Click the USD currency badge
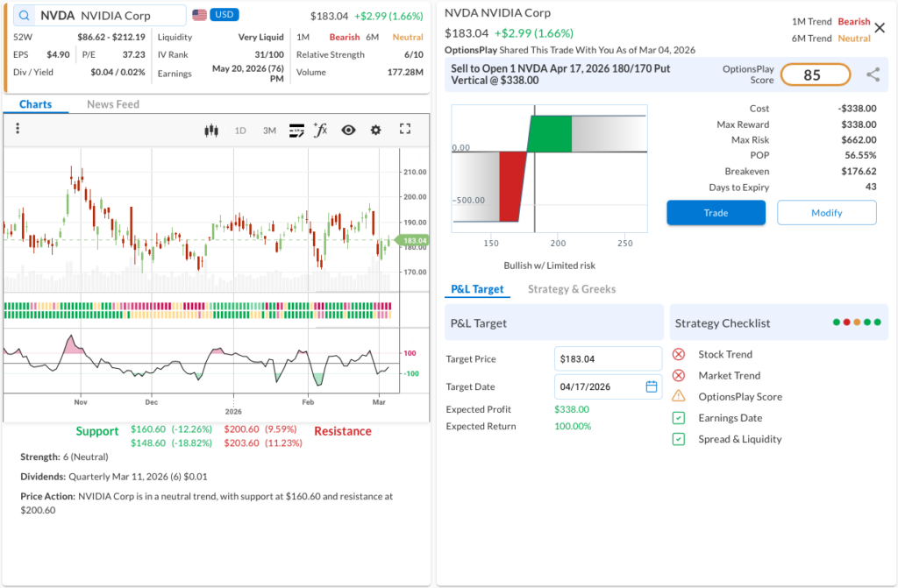The width and height of the screenshot is (898, 588). coord(224,15)
